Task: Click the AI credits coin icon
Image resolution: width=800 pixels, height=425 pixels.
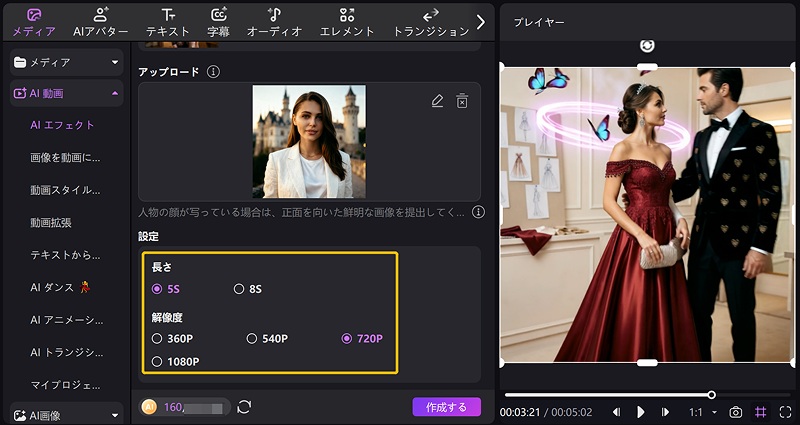Action: coord(149,407)
